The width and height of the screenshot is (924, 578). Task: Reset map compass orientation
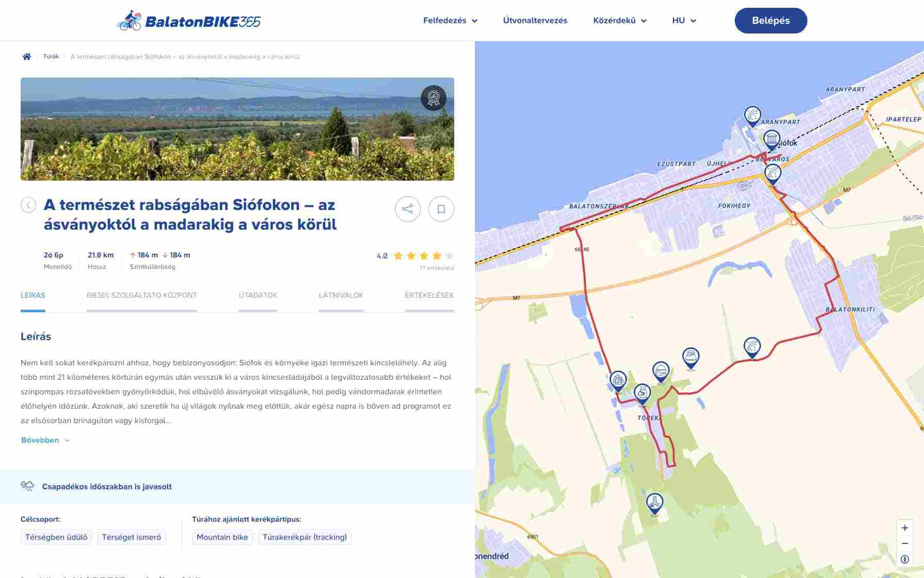tap(904, 559)
